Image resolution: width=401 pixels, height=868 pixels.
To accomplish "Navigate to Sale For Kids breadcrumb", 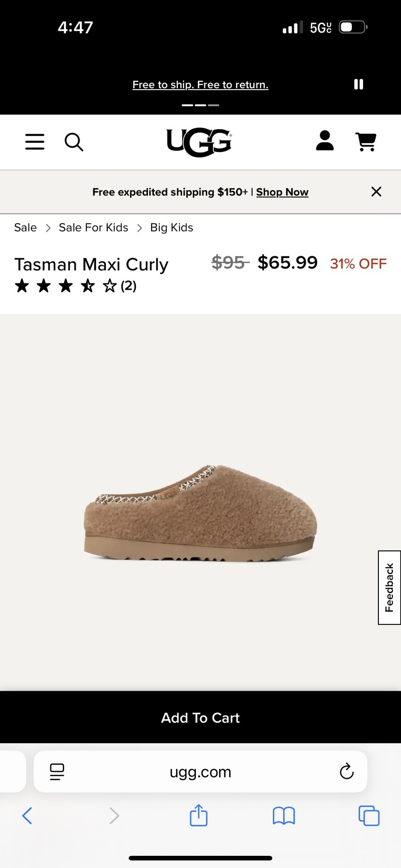I will [93, 227].
